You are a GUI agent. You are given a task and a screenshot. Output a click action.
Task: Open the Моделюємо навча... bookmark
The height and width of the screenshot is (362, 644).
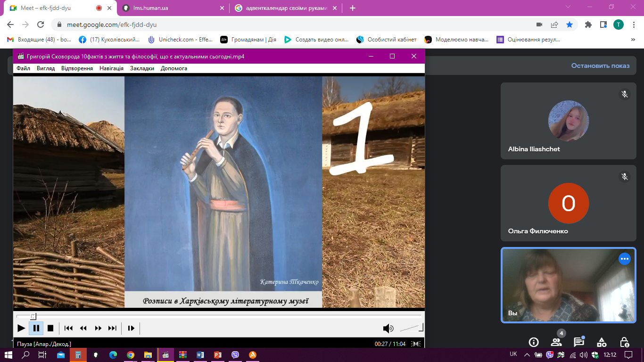456,40
